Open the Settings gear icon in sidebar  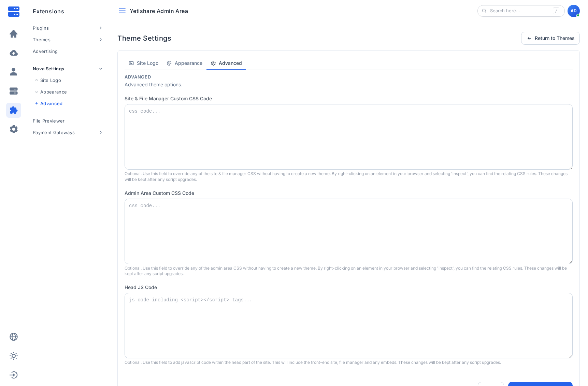point(14,129)
